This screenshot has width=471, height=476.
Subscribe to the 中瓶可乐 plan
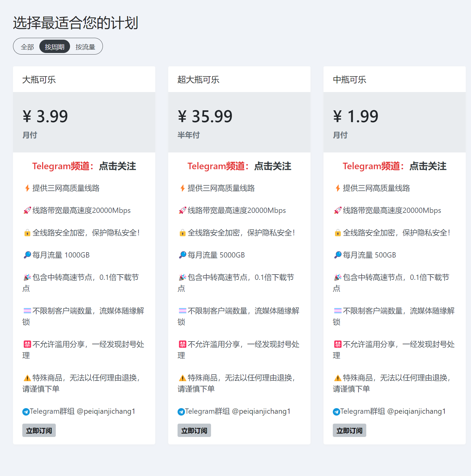pyautogui.click(x=350, y=430)
